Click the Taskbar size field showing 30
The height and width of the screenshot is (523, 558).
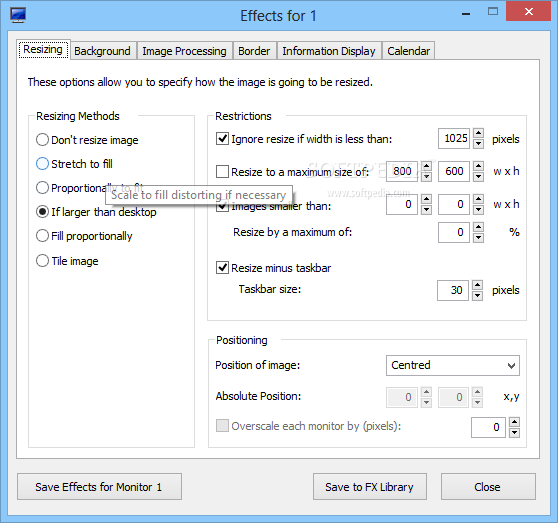tap(453, 290)
